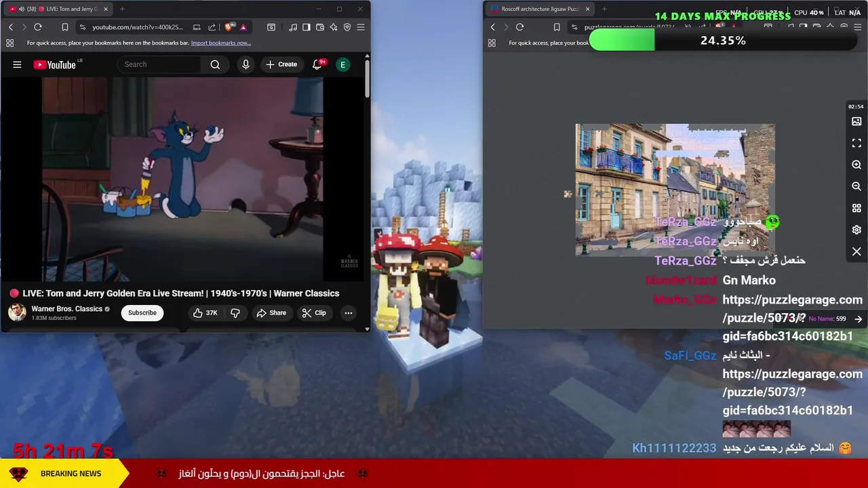Click Import bookmarks now link
The image size is (868, 488).
point(221,43)
